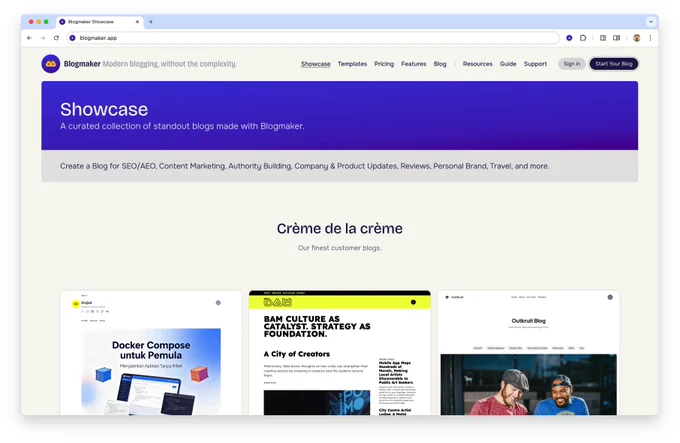Click the BAM logo in yellow banner
This screenshot has width=680, height=443.
pos(278,302)
